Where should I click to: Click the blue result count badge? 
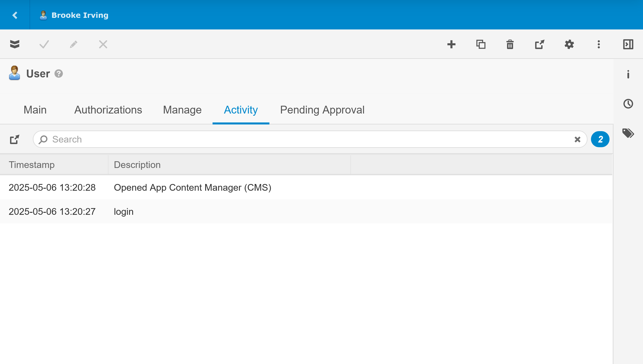pyautogui.click(x=600, y=139)
